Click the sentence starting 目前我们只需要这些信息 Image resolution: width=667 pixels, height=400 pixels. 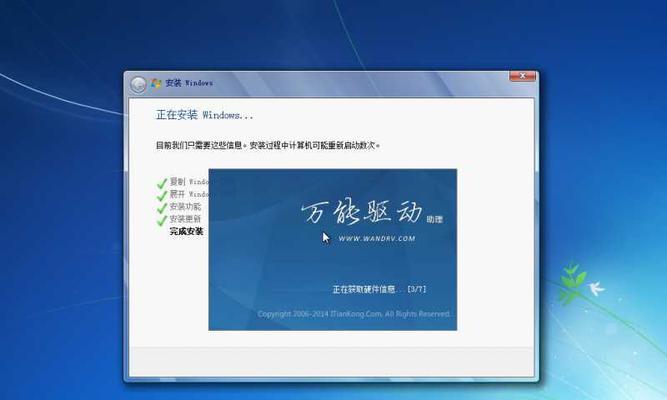[x=268, y=146]
